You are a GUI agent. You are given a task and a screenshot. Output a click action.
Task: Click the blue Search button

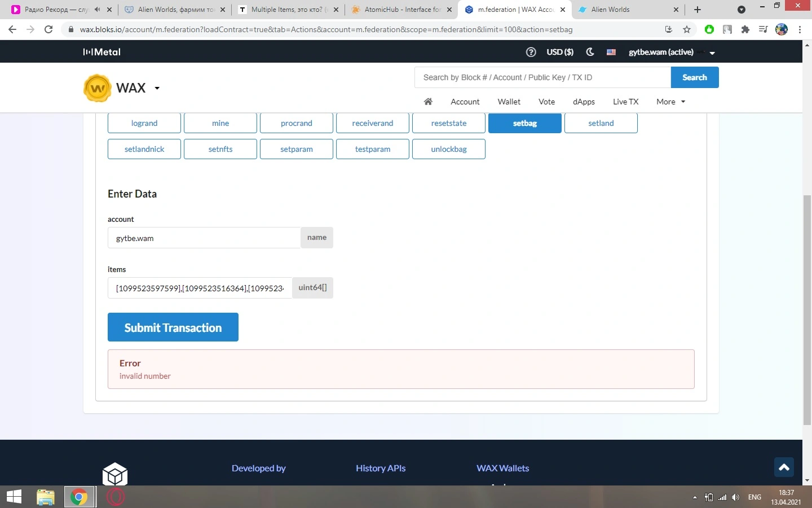(695, 77)
